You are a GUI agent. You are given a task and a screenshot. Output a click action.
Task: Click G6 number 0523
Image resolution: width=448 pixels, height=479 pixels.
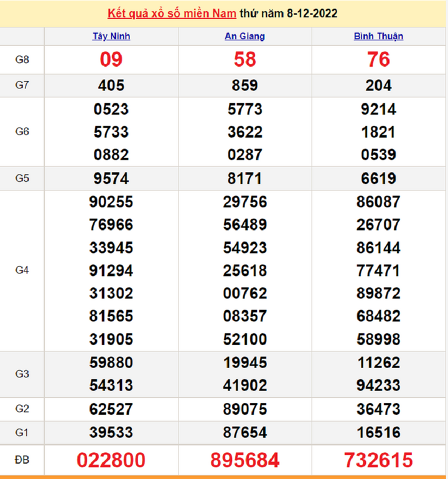click(111, 109)
